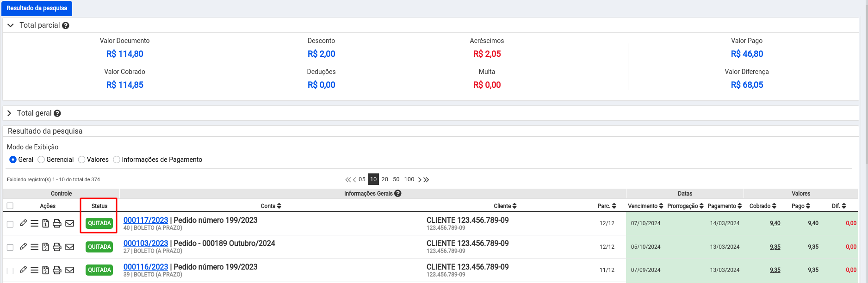Print row 000117/2023 with printer icon
The height and width of the screenshot is (283, 868).
point(57,223)
